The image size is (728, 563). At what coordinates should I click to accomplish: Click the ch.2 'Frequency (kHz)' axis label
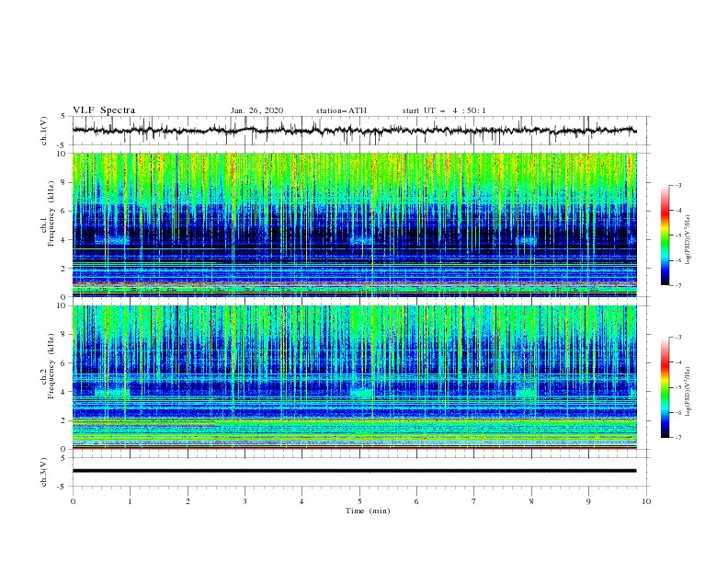tap(51, 366)
